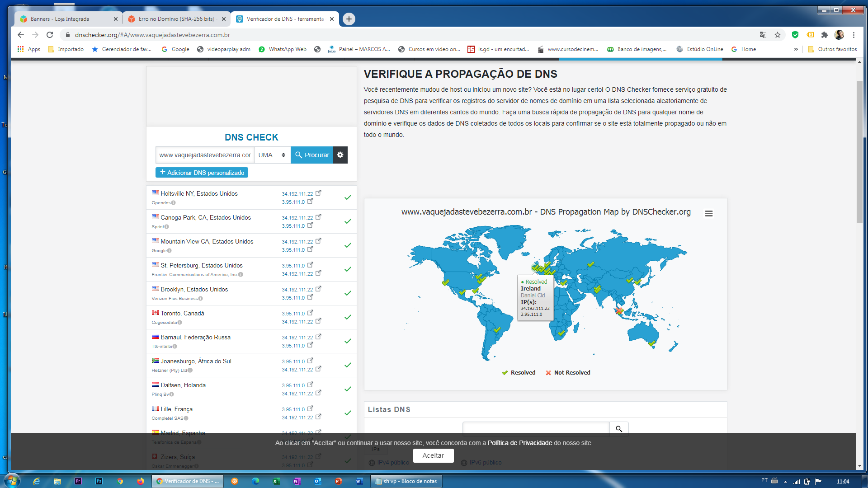Open Chrome three-dot menu
The image size is (868, 488).
point(854,35)
